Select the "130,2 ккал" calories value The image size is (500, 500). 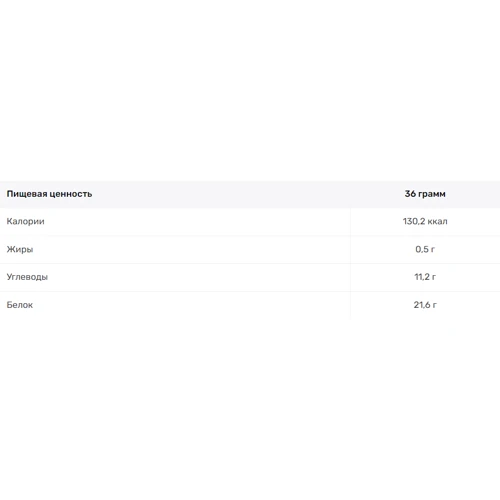point(425,221)
